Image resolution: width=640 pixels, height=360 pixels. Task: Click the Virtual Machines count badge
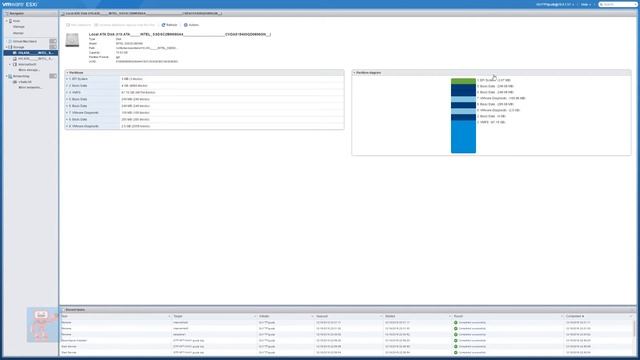coord(53,41)
